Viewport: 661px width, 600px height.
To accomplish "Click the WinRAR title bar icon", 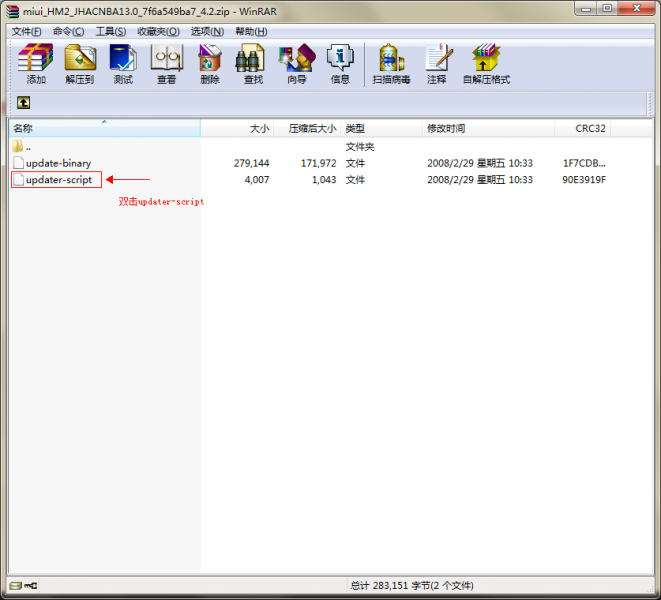I will coord(13,11).
